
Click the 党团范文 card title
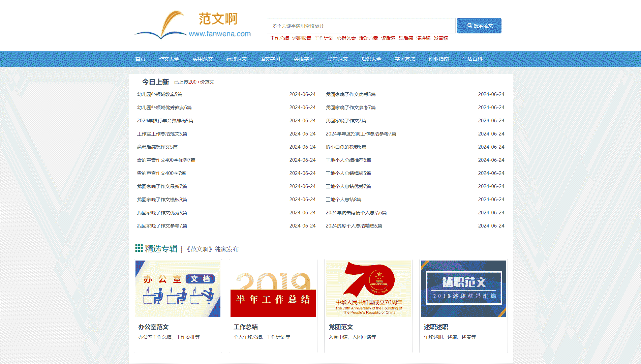pyautogui.click(x=341, y=327)
